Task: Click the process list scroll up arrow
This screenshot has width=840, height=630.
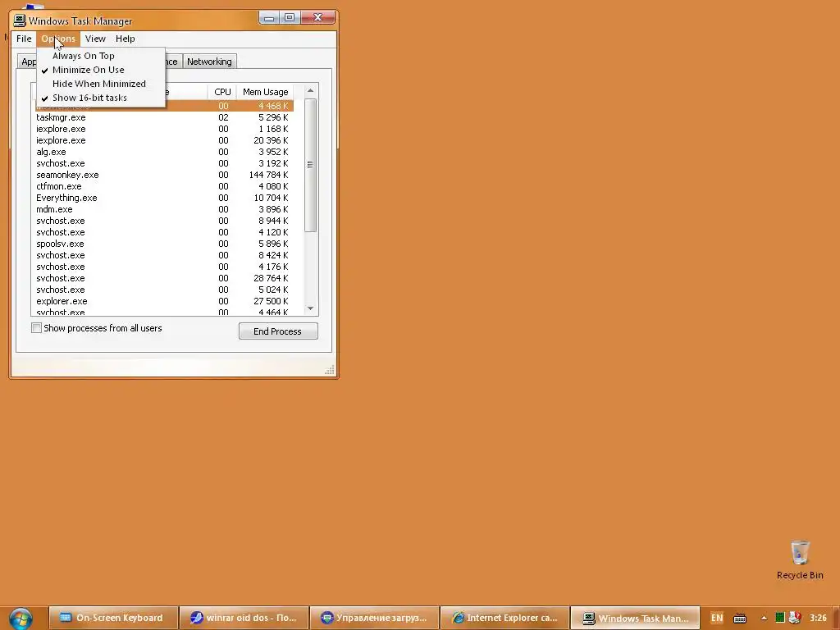Action: tap(310, 90)
